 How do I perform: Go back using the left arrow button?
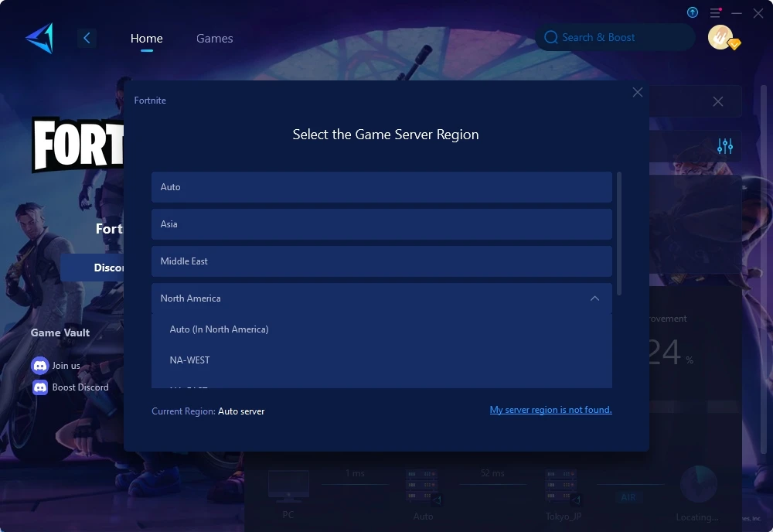(87, 38)
